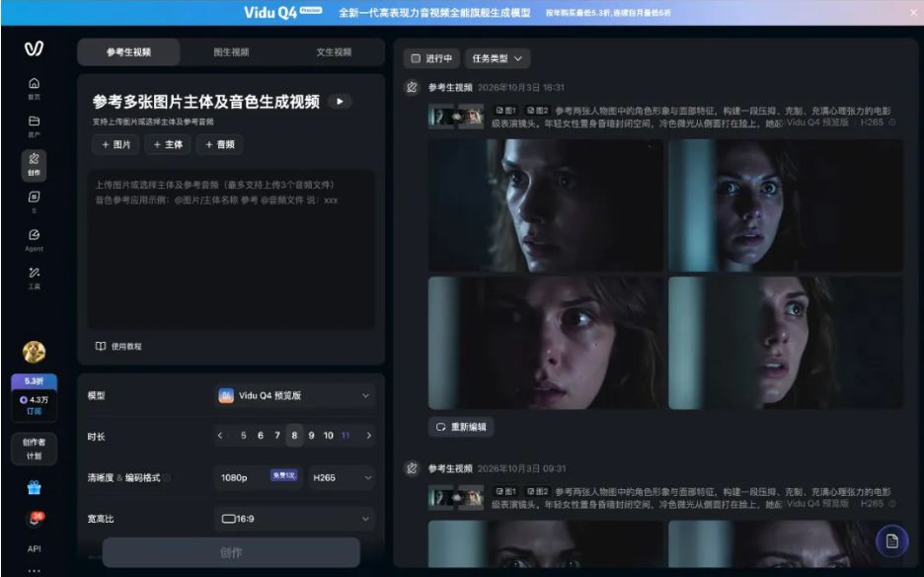Click the left arrow of the duration selector
Image resolution: width=924 pixels, height=577 pixels.
(x=220, y=436)
